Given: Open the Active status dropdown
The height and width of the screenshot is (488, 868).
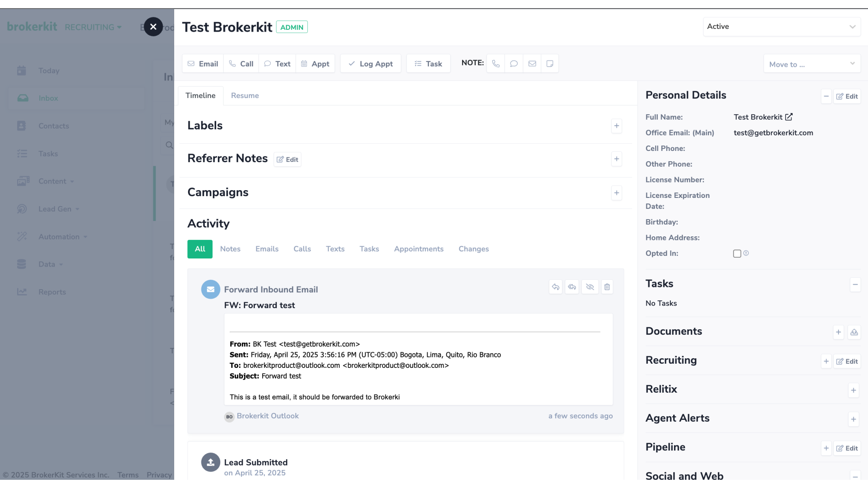Looking at the screenshot, I should 782,27.
